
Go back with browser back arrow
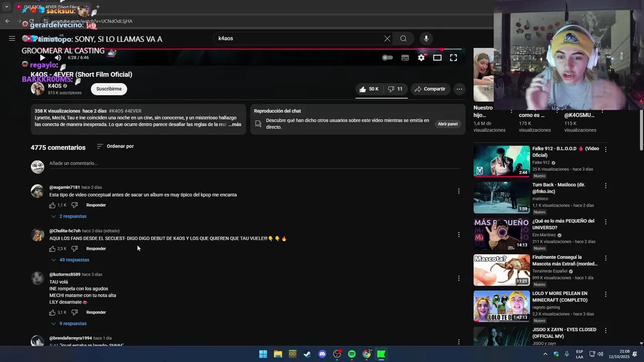(7, 21)
